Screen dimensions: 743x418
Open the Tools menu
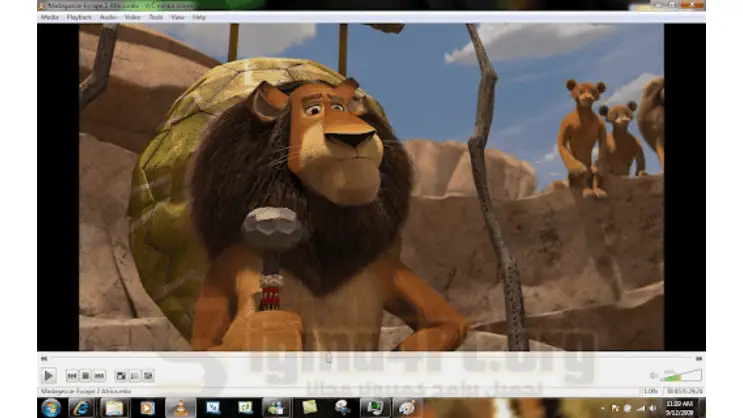point(156,17)
